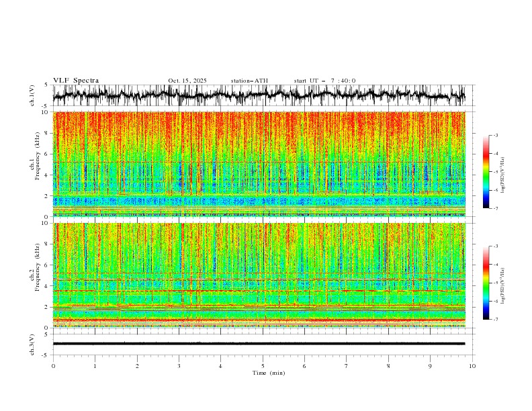Click the "4" kHz tick on ch.1 frequency axis

click(47, 175)
